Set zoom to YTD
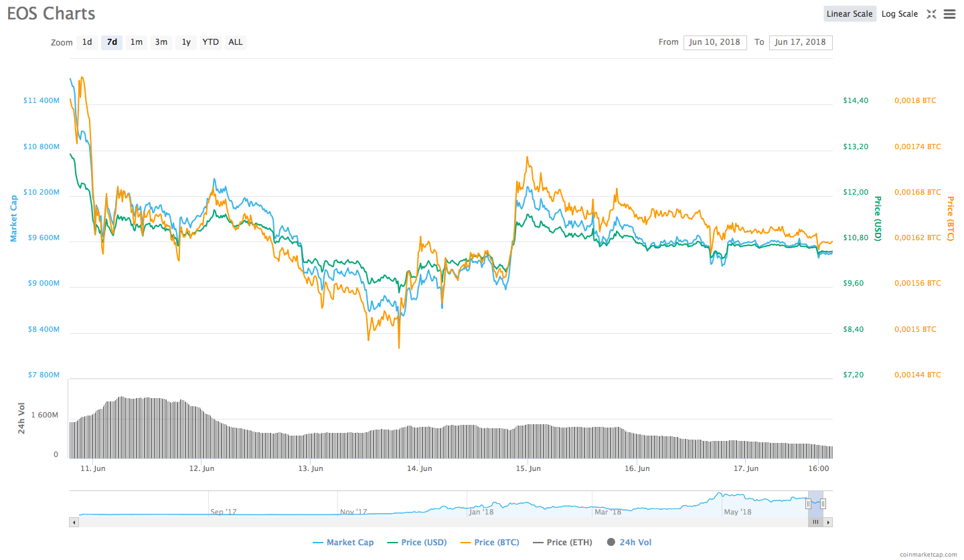The height and width of the screenshot is (560, 964). pyautogui.click(x=211, y=42)
